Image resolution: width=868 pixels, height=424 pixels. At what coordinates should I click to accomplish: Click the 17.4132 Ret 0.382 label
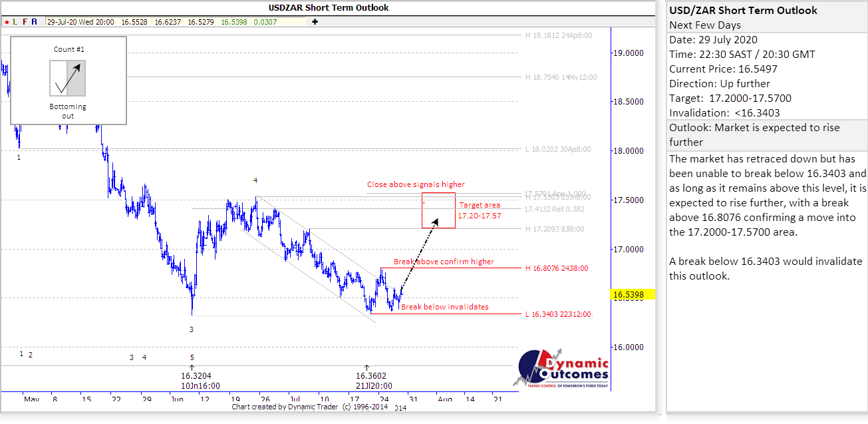coord(555,209)
